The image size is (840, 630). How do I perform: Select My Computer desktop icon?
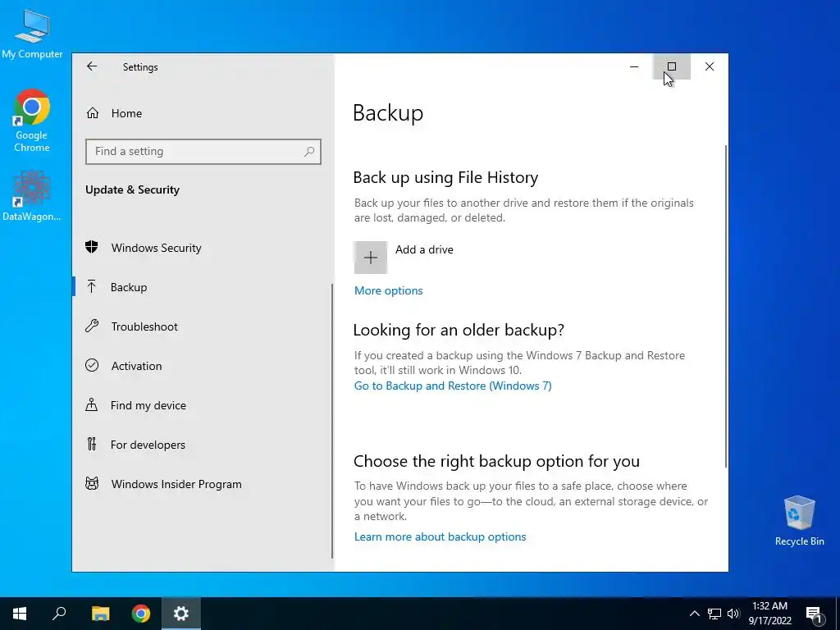32,34
